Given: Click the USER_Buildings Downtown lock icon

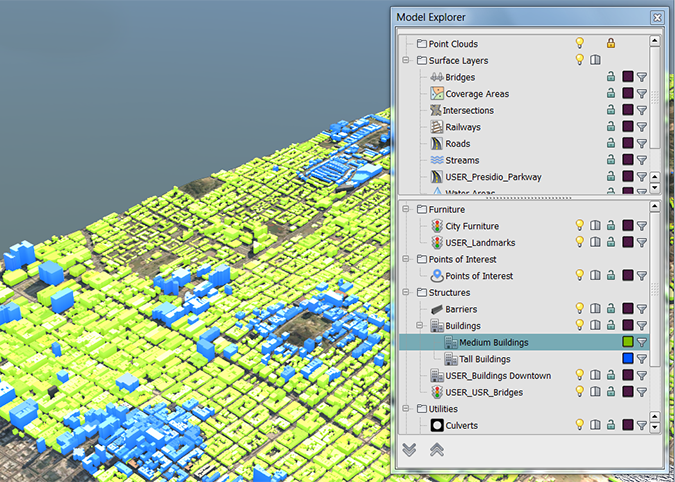Looking at the screenshot, I should click(611, 375).
